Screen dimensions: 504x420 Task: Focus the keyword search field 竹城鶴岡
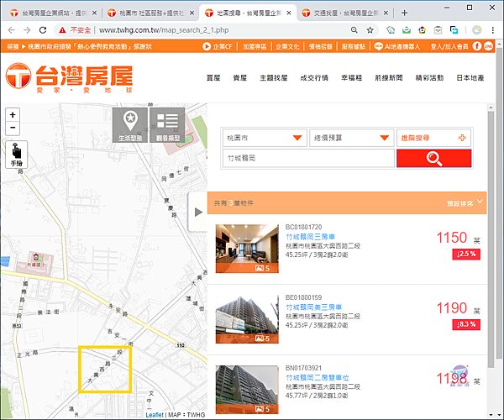tap(308, 158)
